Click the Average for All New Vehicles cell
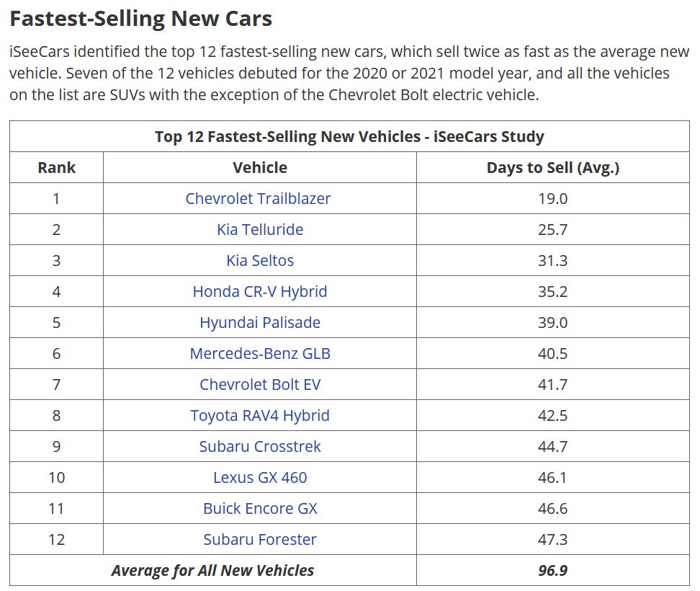 click(x=212, y=570)
